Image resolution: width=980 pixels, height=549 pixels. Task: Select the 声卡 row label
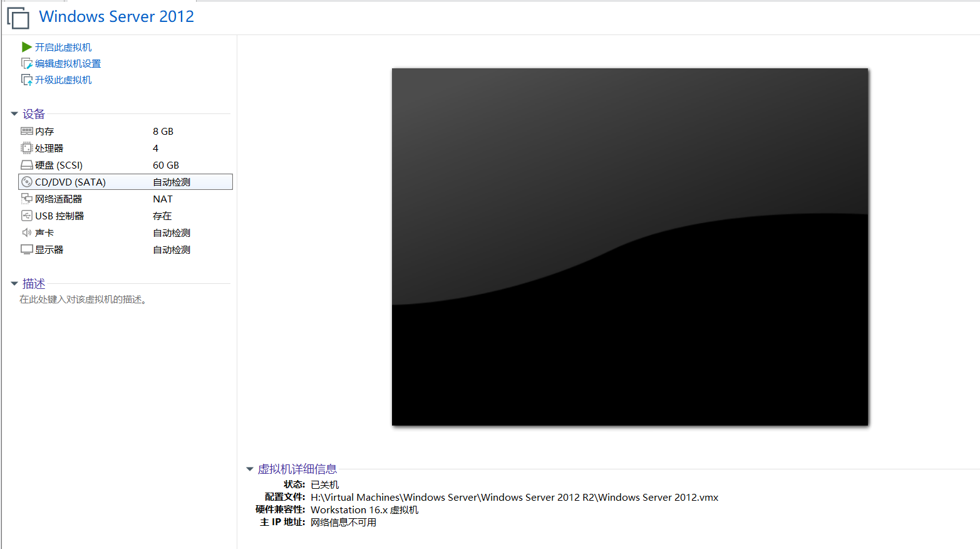44,233
